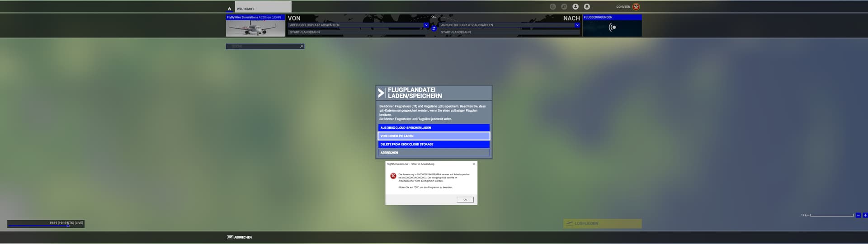868x244 pixels.
Task: Click the 14 km map scale label
Action: (805, 216)
